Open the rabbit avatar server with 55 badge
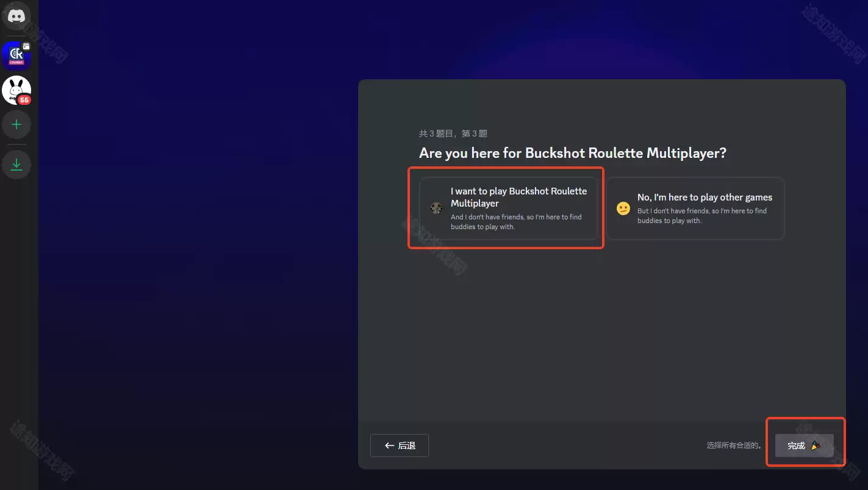The width and height of the screenshot is (868, 490). 16,90
